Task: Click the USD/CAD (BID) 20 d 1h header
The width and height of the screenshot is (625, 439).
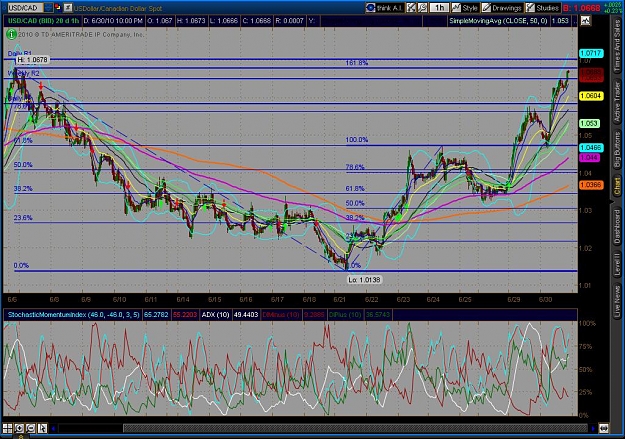Action: click(43, 21)
